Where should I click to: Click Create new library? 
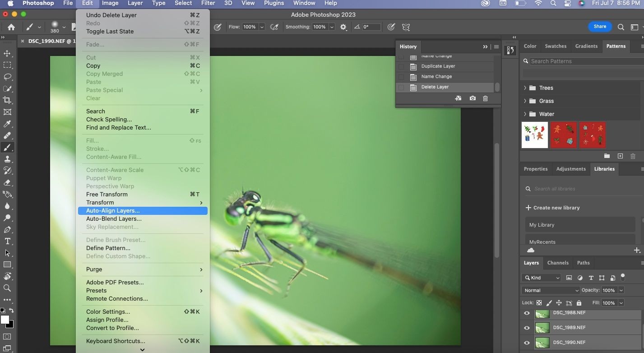coord(552,208)
